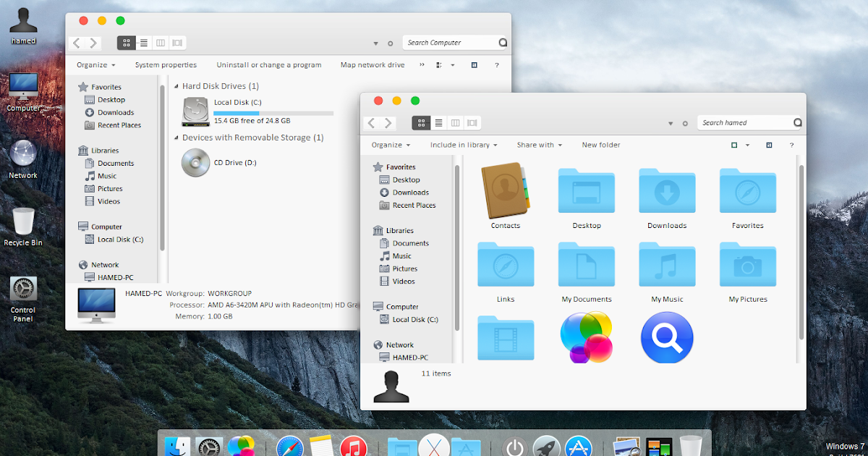Open Safari from the dock

[289, 448]
